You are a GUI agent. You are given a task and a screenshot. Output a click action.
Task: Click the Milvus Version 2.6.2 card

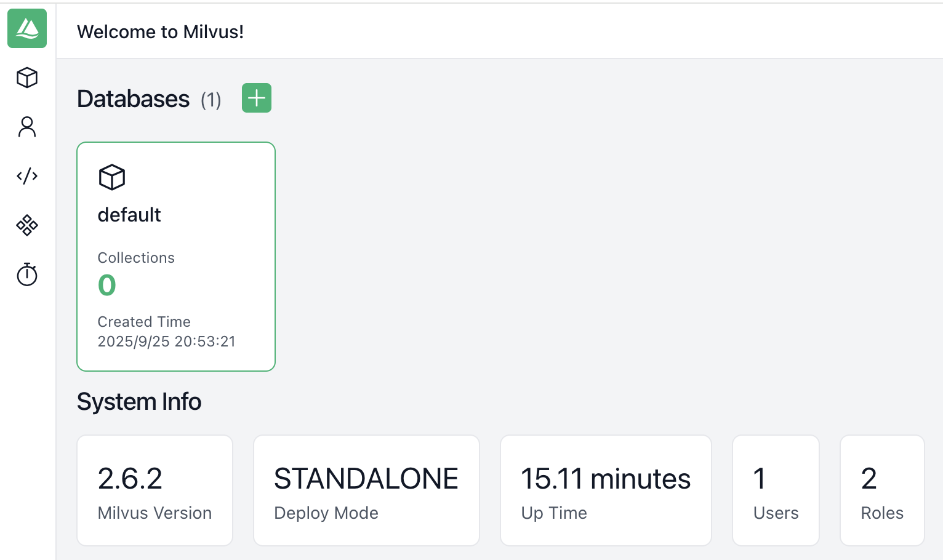pyautogui.click(x=154, y=490)
